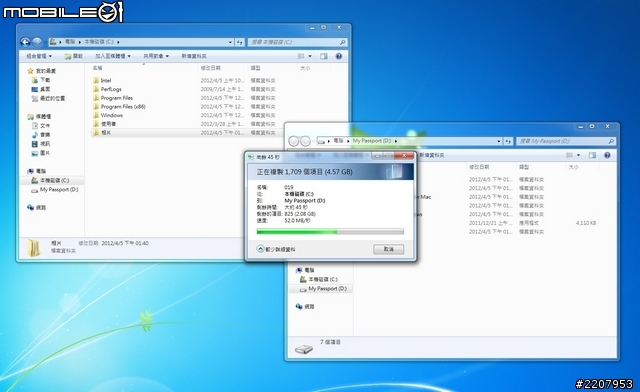Open 文件 documents library in C window
The height and width of the screenshot is (392, 640).
(41, 126)
